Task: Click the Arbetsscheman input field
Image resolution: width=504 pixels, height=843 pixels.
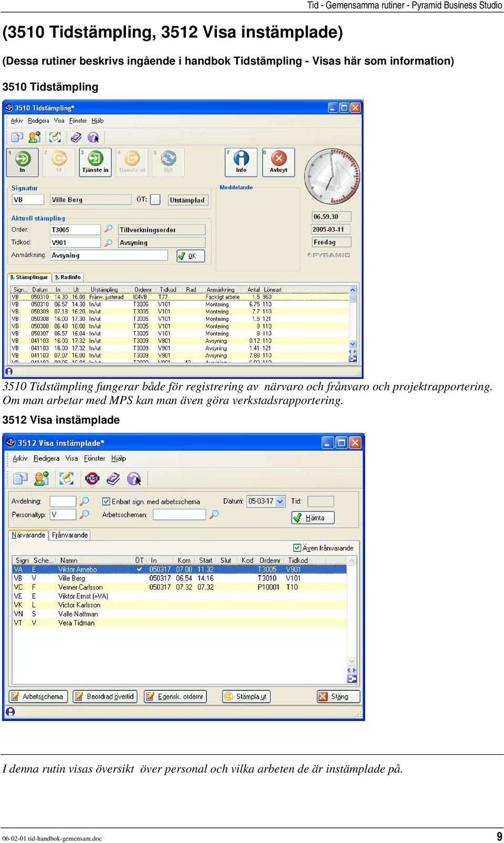Action: [x=179, y=514]
